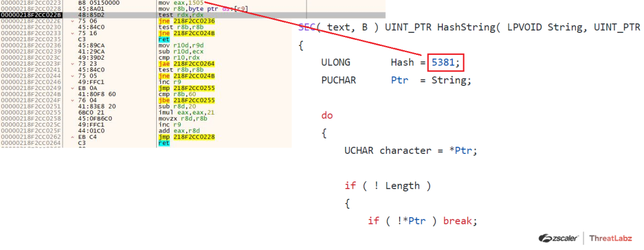Select the highlighted address 00000218F2CC022B

31,14
